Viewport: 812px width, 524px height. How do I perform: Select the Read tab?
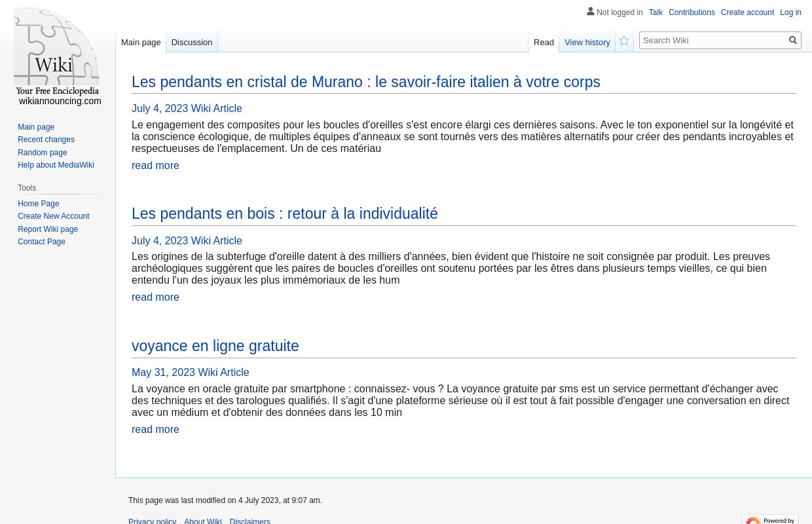pyautogui.click(x=544, y=43)
